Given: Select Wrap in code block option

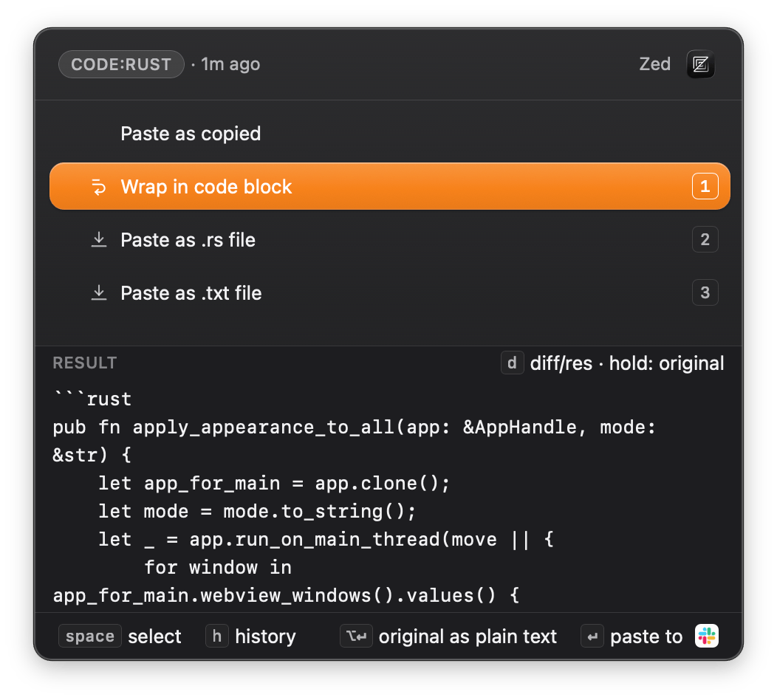Looking at the screenshot, I should 389,186.
